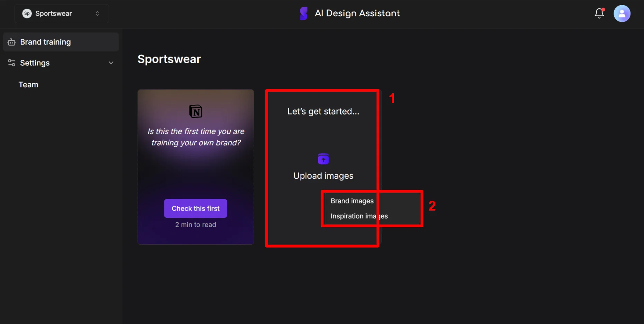644x324 pixels.
Task: Open the notifications bell
Action: click(x=599, y=13)
